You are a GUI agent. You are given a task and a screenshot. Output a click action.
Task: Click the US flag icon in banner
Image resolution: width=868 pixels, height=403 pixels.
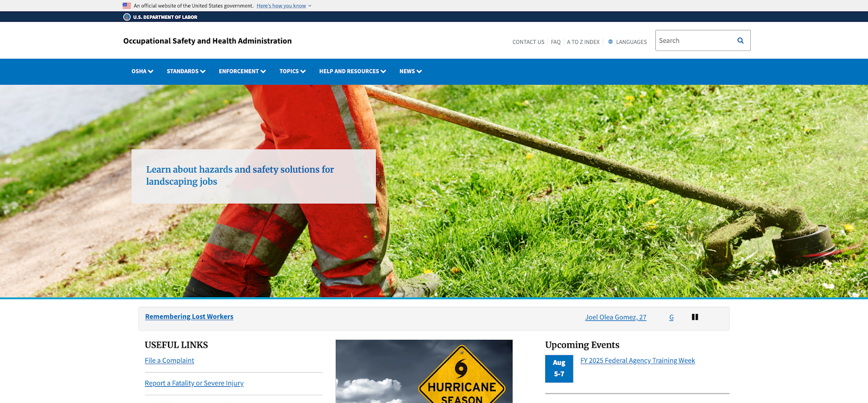[127, 5]
